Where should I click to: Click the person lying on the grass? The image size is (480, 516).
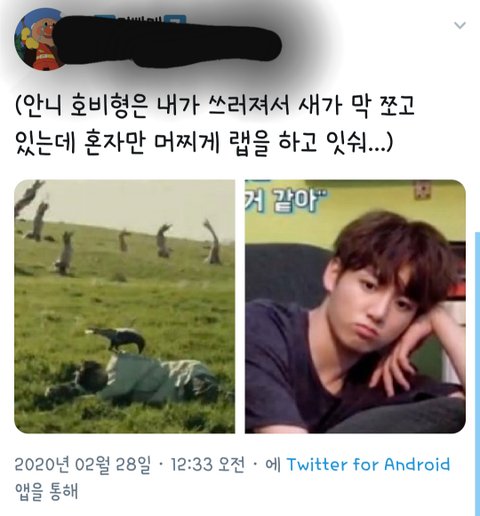click(x=133, y=380)
